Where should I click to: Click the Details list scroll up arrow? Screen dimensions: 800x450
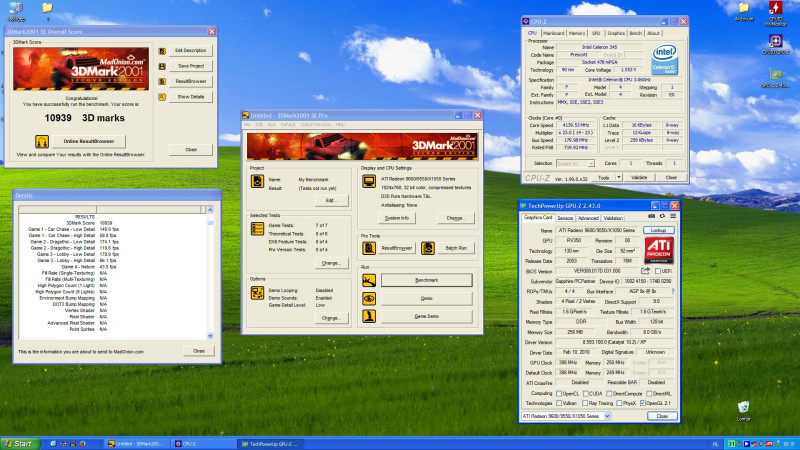click(210, 210)
